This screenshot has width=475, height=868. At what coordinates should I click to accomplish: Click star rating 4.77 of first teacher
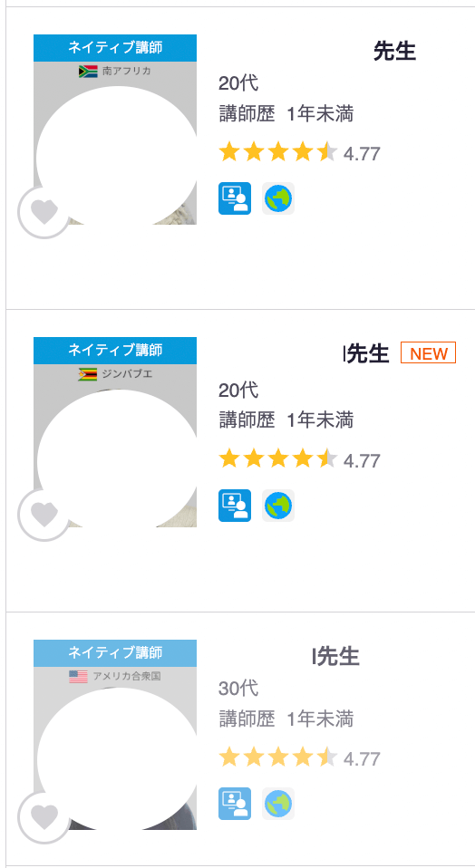coord(299,153)
